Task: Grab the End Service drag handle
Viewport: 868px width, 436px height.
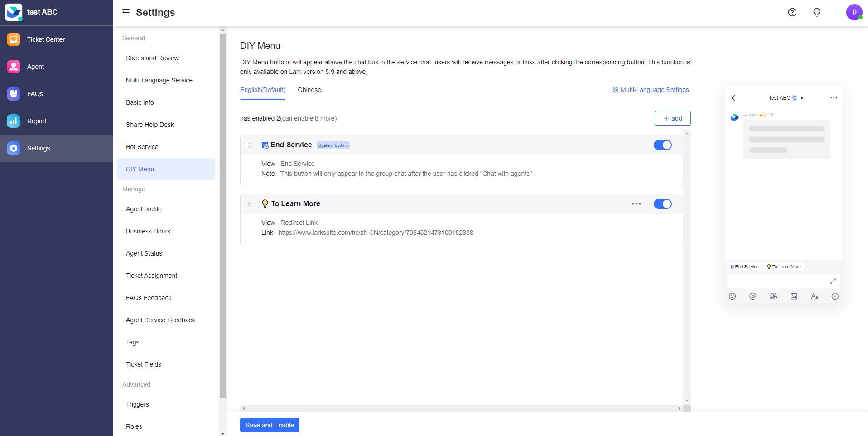Action: [249, 145]
